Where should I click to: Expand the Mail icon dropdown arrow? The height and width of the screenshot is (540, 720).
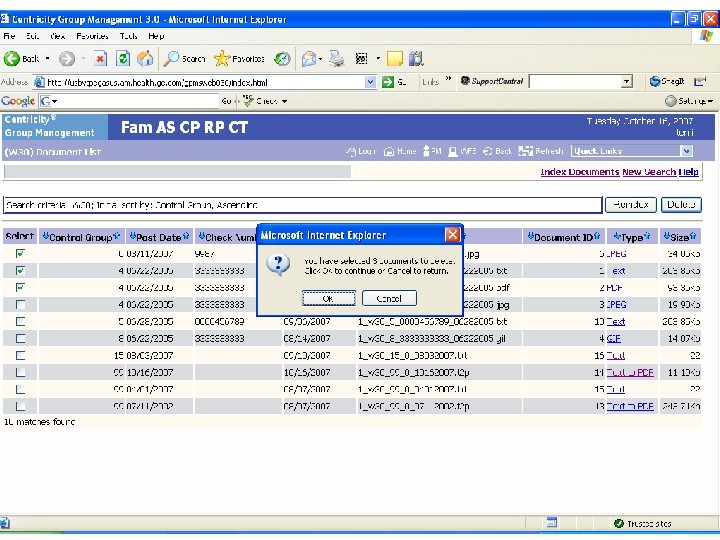(320, 59)
